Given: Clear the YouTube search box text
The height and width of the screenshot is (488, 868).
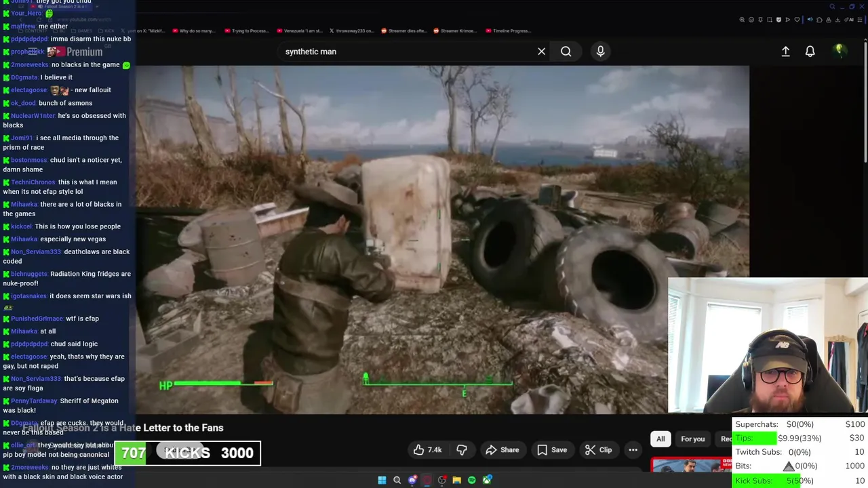Looking at the screenshot, I should click(541, 52).
